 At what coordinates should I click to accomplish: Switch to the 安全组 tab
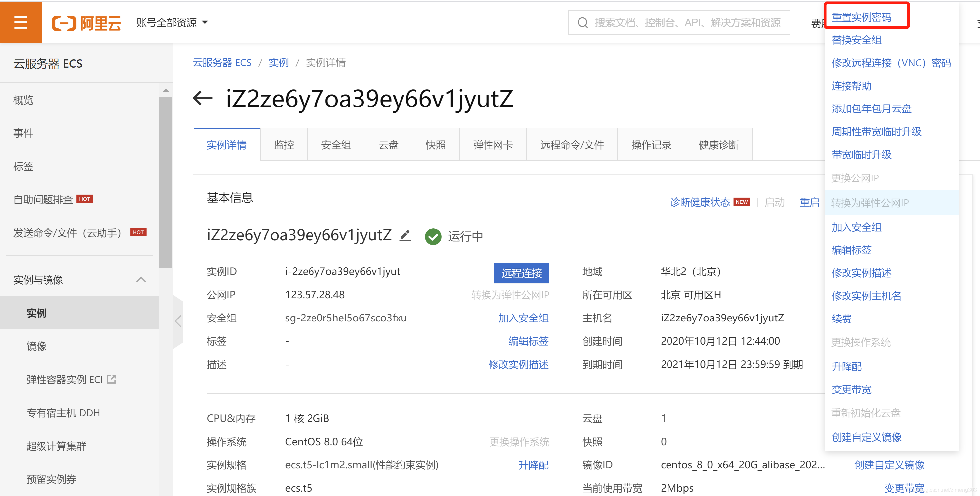336,145
